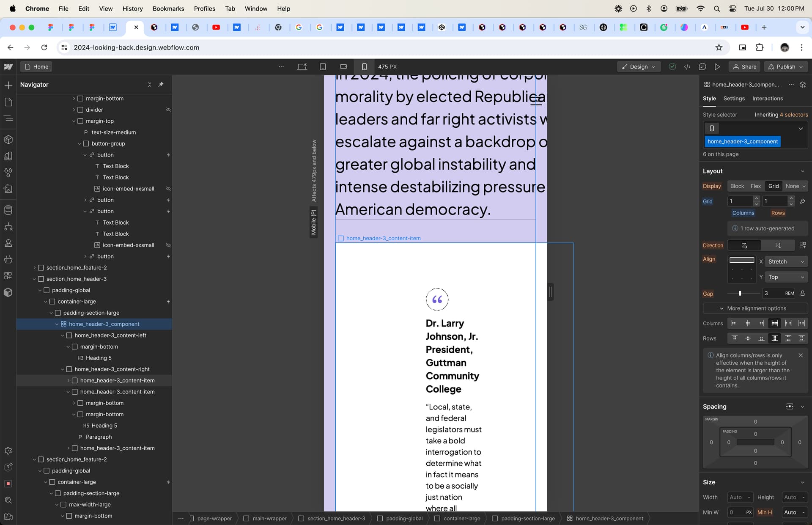Toggle the gap lock icon
The width and height of the screenshot is (812, 525).
tap(802, 293)
